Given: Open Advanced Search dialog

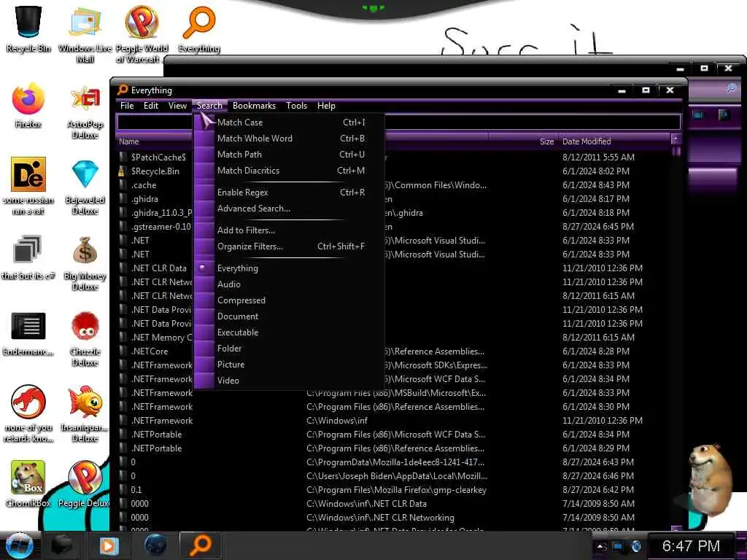Looking at the screenshot, I should coord(290,209).
